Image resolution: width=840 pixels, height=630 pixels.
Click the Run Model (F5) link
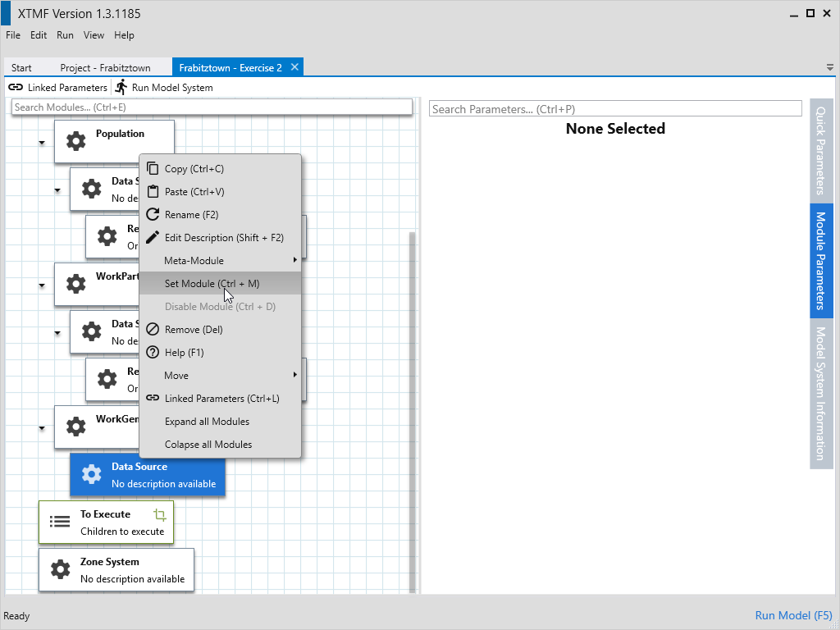(793, 615)
